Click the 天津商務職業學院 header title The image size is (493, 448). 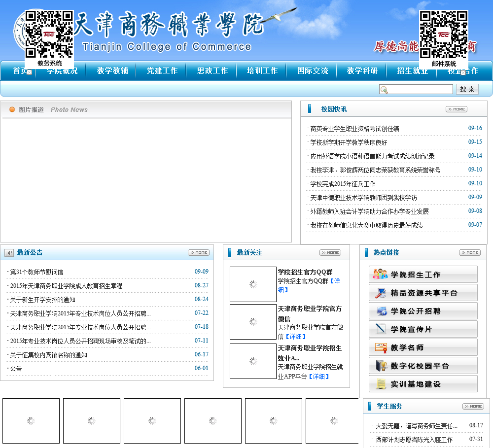pyautogui.click(x=169, y=24)
